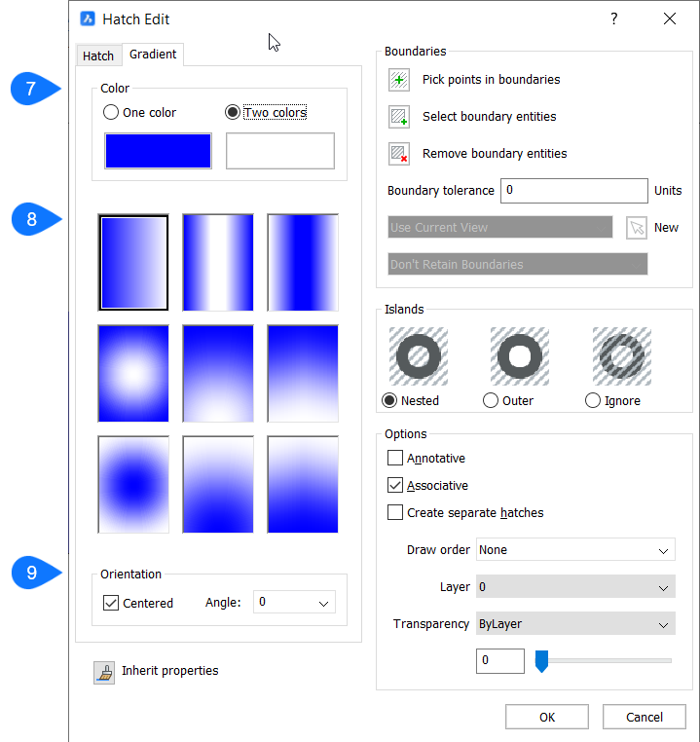Open the Angle dropdown list
Viewport: 700px width, 742px height.
294,603
